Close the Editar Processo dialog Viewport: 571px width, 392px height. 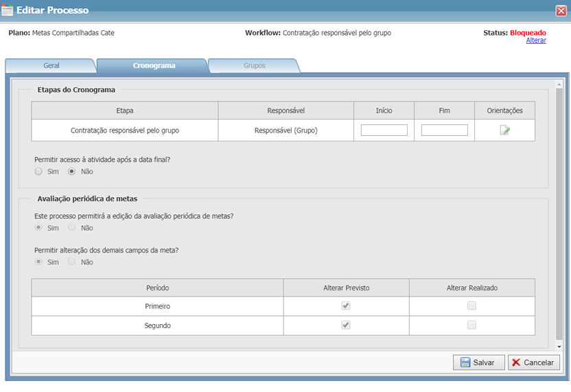tap(561, 10)
